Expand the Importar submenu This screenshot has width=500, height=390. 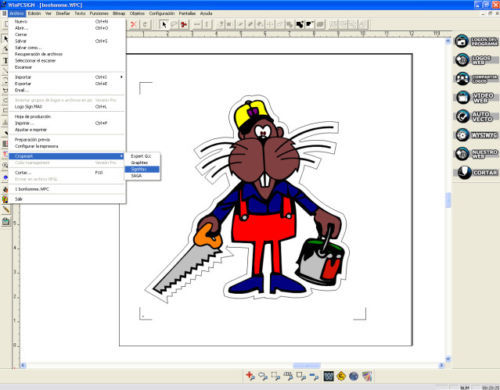tap(67, 77)
